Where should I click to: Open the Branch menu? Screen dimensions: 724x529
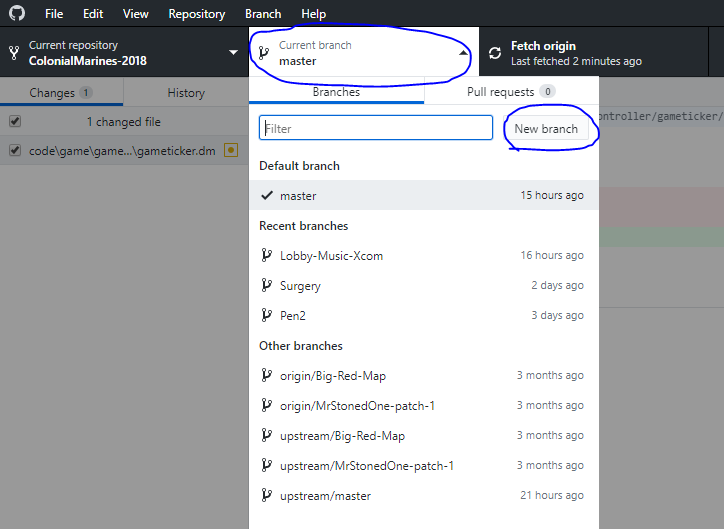(x=263, y=14)
